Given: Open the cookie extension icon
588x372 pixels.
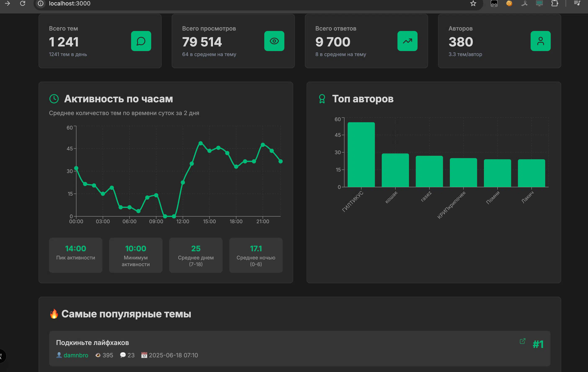Looking at the screenshot, I should click(x=509, y=3).
